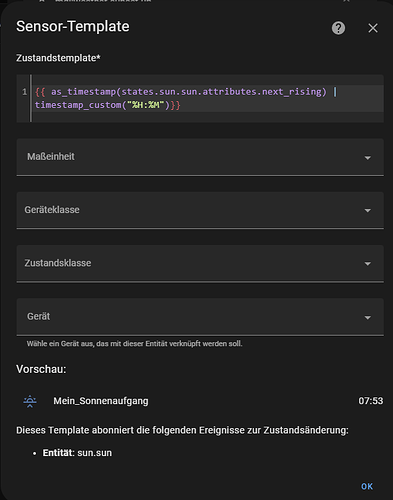Select line number 1 in editor gutter
The width and height of the screenshot is (393, 500).
[24, 92]
